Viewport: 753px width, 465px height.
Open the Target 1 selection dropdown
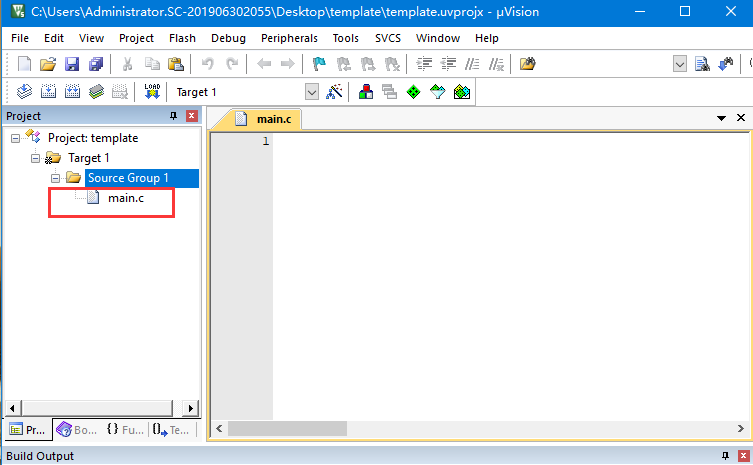point(312,92)
